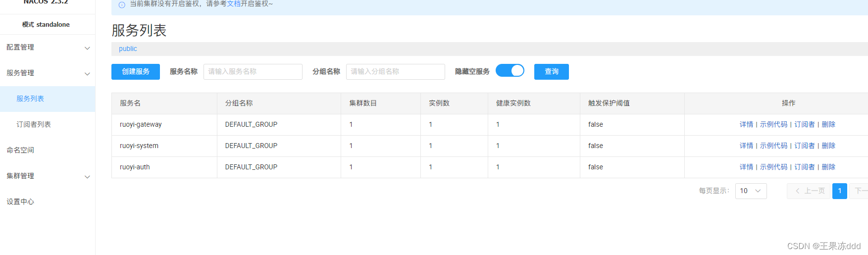Click the info icon in the auth notice
Viewport: 868px width, 255px height.
click(122, 4)
